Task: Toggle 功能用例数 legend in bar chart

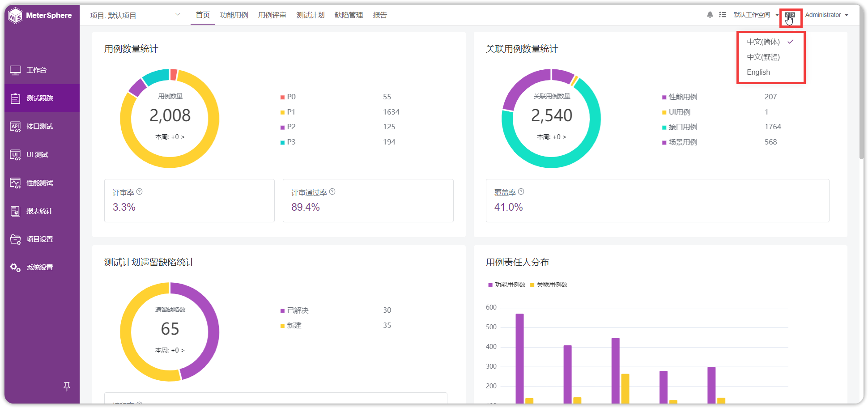Action: (x=507, y=285)
